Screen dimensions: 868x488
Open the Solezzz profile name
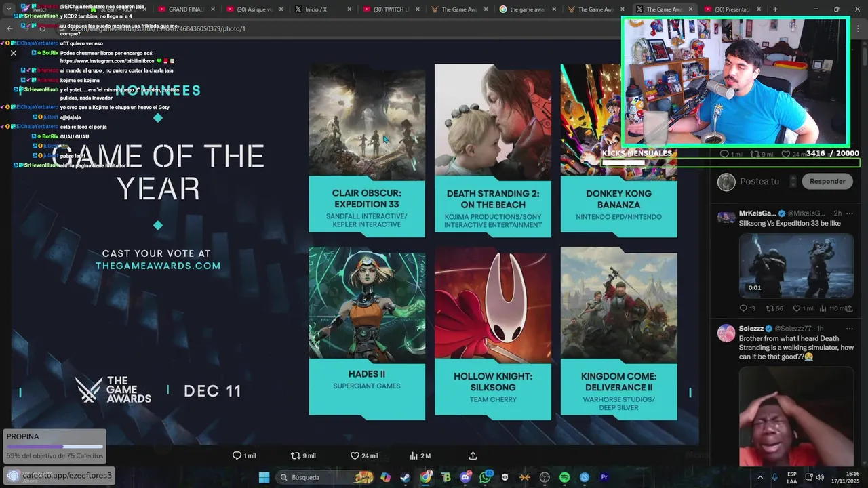[x=751, y=329]
